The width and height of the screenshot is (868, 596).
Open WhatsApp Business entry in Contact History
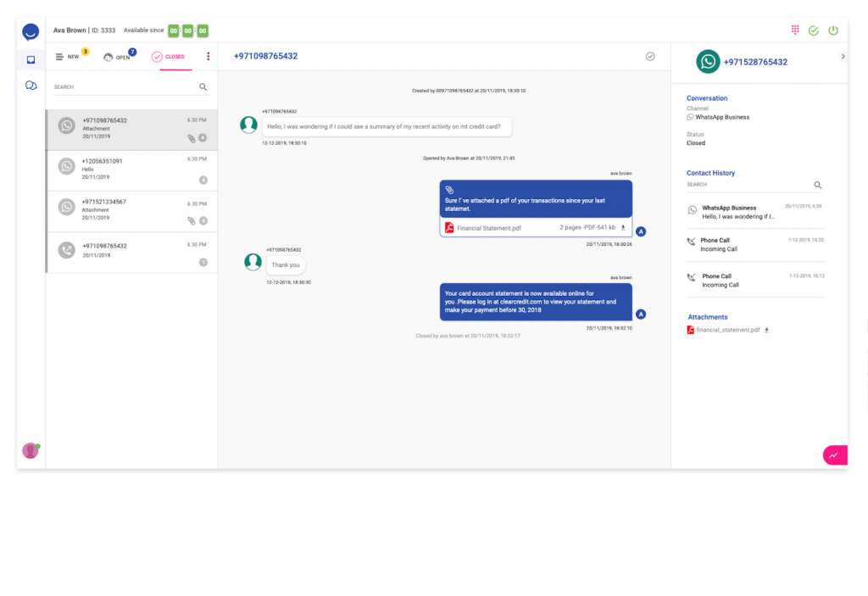755,212
